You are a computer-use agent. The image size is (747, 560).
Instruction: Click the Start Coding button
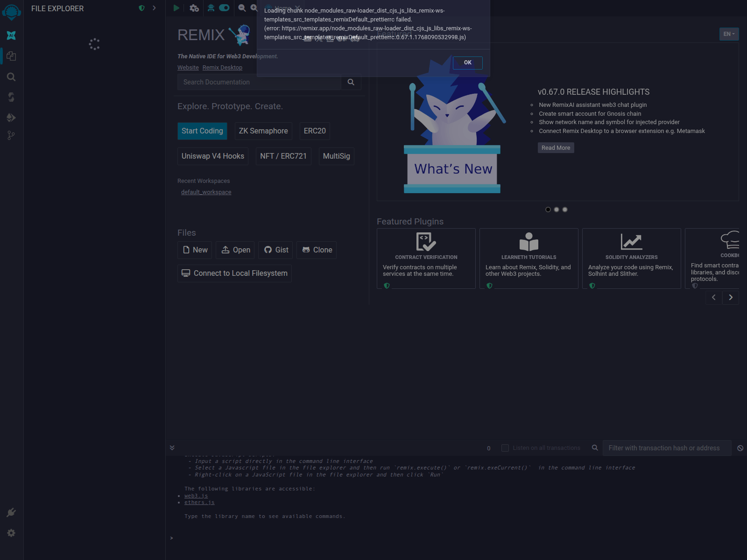(x=202, y=131)
